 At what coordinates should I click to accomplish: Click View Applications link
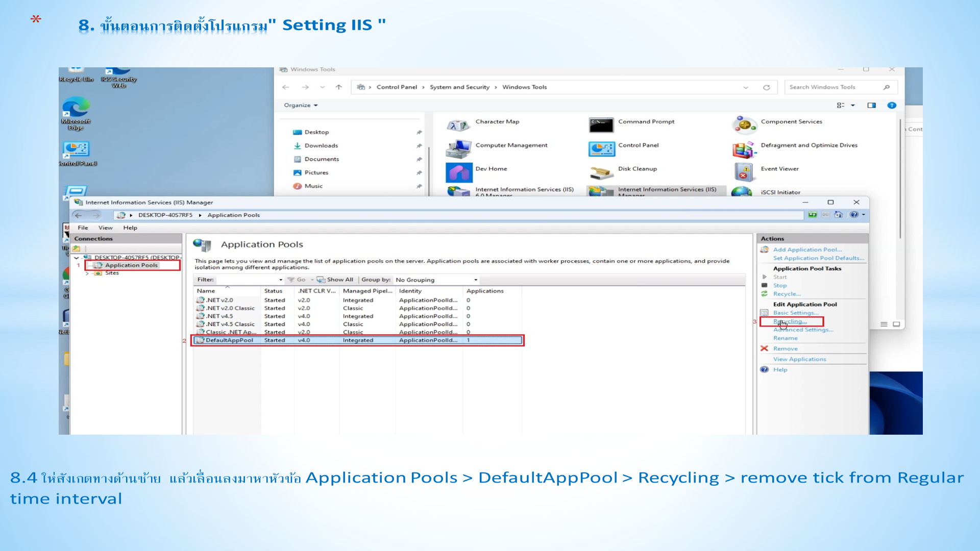pos(799,359)
